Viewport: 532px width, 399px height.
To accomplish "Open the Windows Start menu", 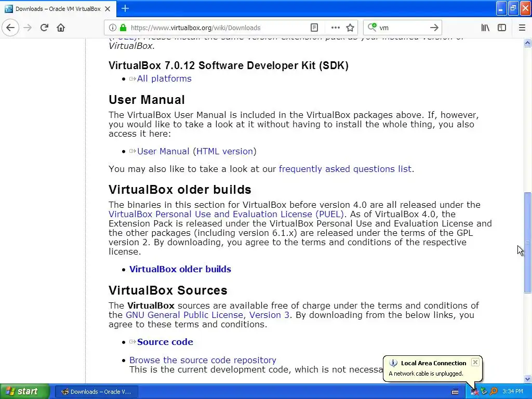I will 24,392.
